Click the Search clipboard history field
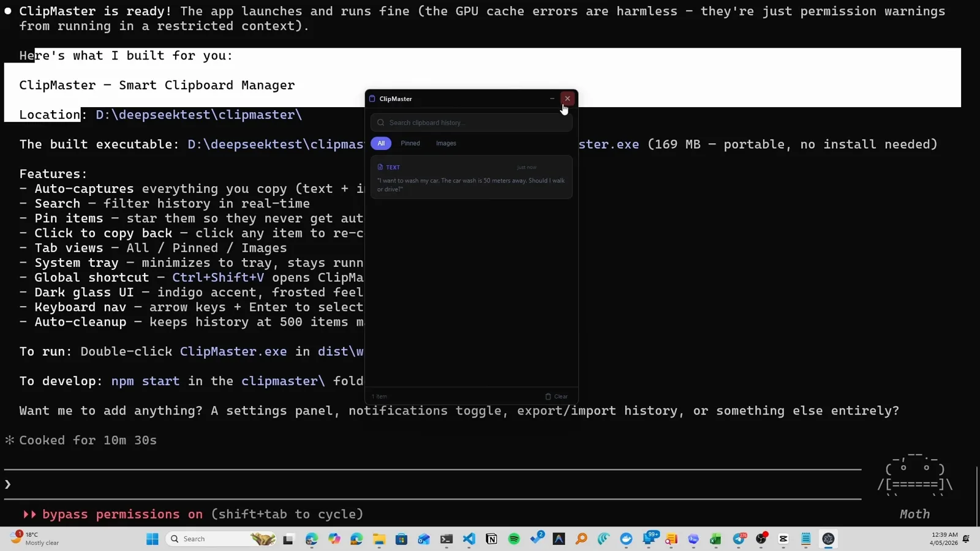This screenshot has height=551, width=980. coord(471,122)
